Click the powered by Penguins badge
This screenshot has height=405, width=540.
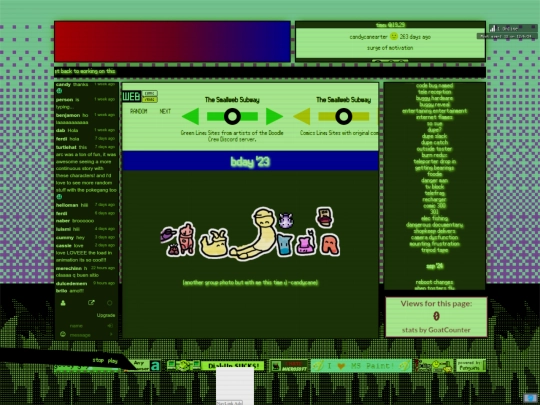click(x=471, y=365)
